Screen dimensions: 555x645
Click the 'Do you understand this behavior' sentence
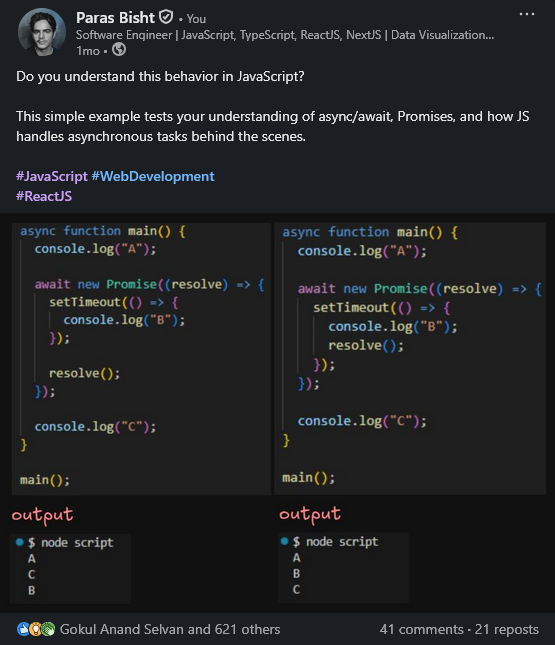[x=160, y=77]
